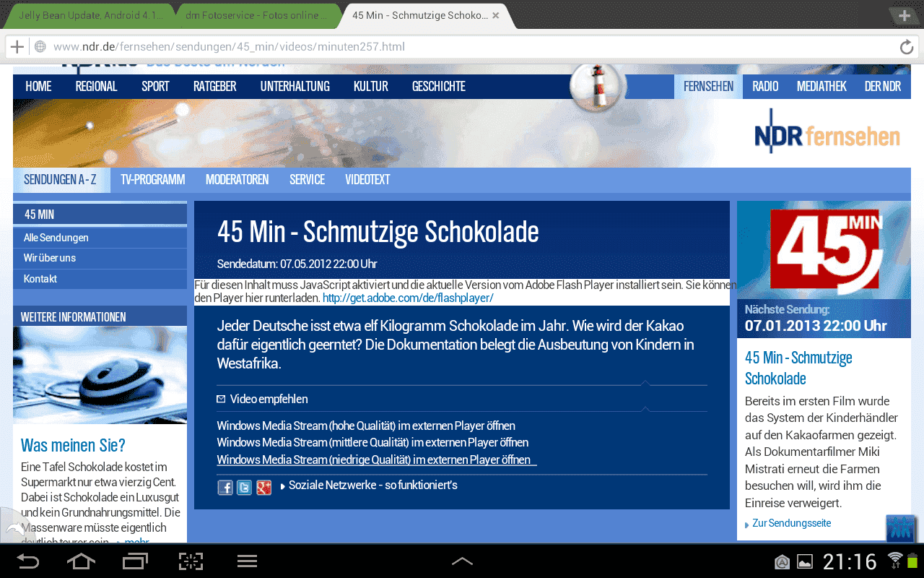Click the Video empfehlen envelope icon
The height and width of the screenshot is (578, 924).
(221, 399)
